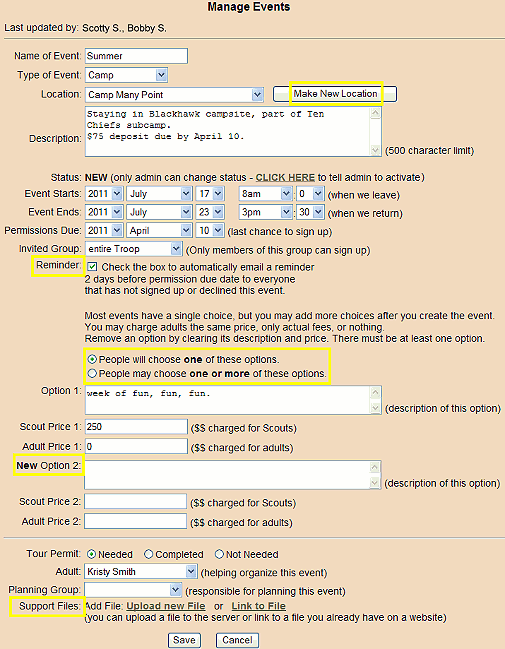
Task: Set Tour Permit to Not Needed
Action: click(x=219, y=554)
